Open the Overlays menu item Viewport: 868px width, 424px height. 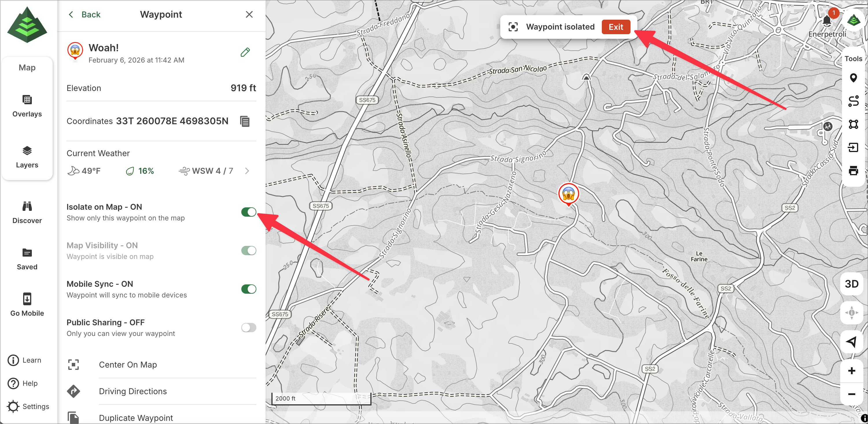coord(27,106)
